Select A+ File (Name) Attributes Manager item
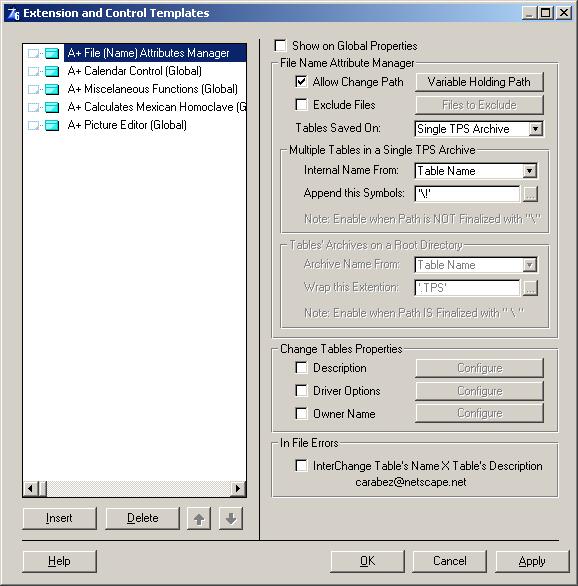The height and width of the screenshot is (586, 578). point(148,53)
